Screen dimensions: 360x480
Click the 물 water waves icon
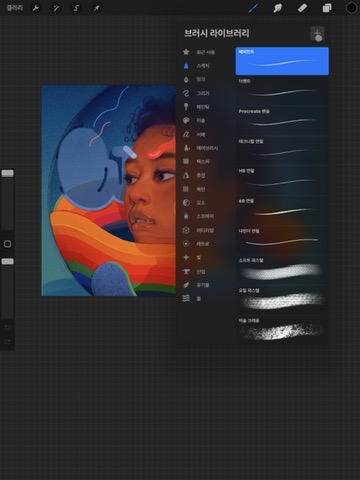click(186, 298)
